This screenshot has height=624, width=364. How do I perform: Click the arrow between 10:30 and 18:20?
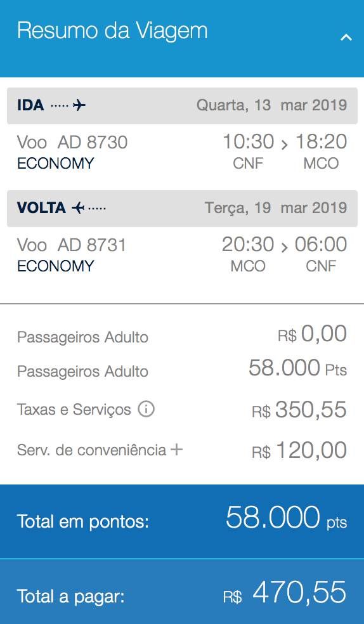tap(285, 145)
